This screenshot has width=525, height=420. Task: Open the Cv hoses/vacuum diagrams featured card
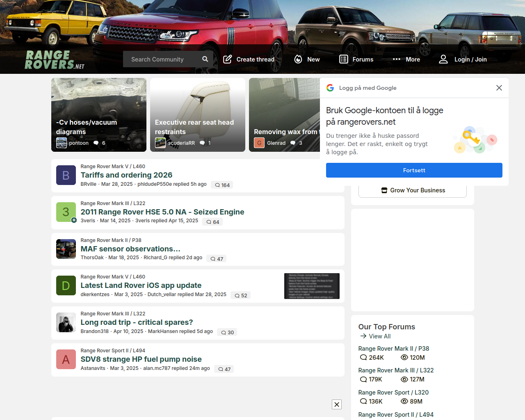(99, 115)
